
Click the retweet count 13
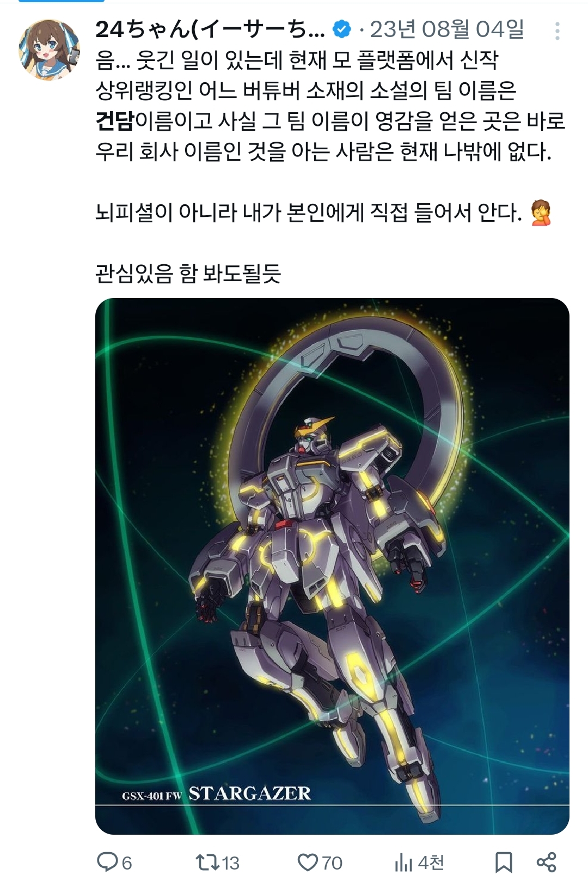point(230,862)
